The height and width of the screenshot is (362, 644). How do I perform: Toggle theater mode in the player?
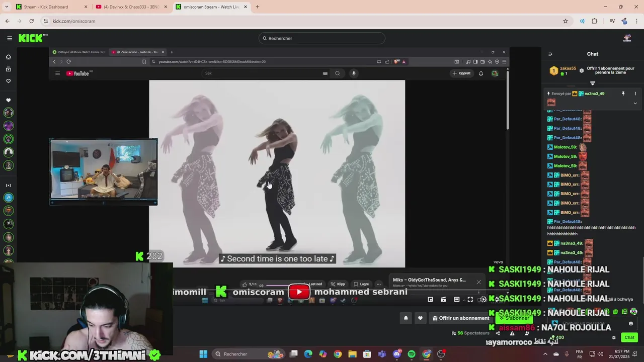[x=457, y=299]
